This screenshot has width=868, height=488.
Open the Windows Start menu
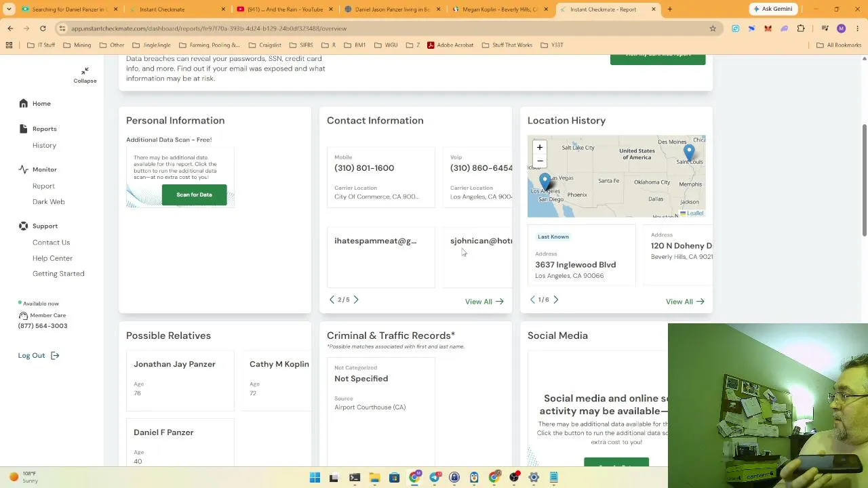pos(315,478)
